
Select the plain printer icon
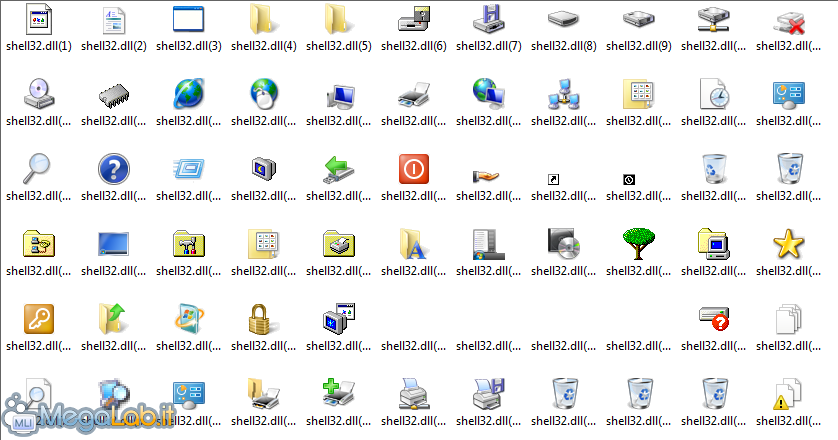point(414,95)
